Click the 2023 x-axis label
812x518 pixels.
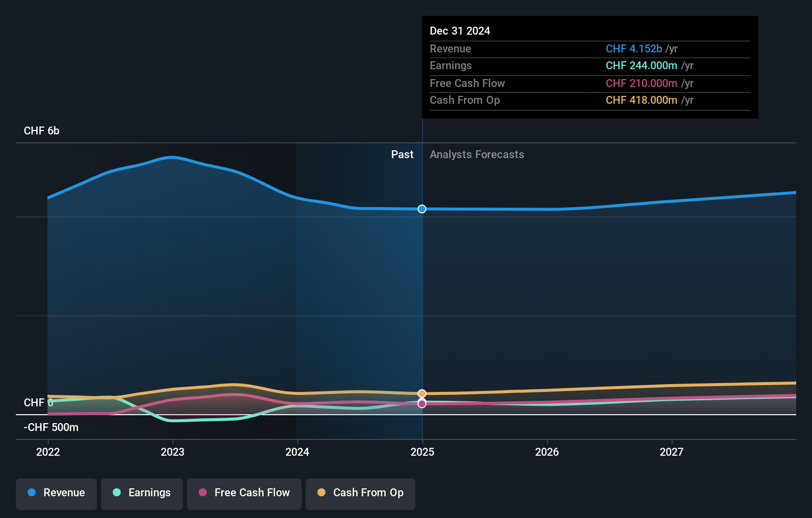point(173,452)
